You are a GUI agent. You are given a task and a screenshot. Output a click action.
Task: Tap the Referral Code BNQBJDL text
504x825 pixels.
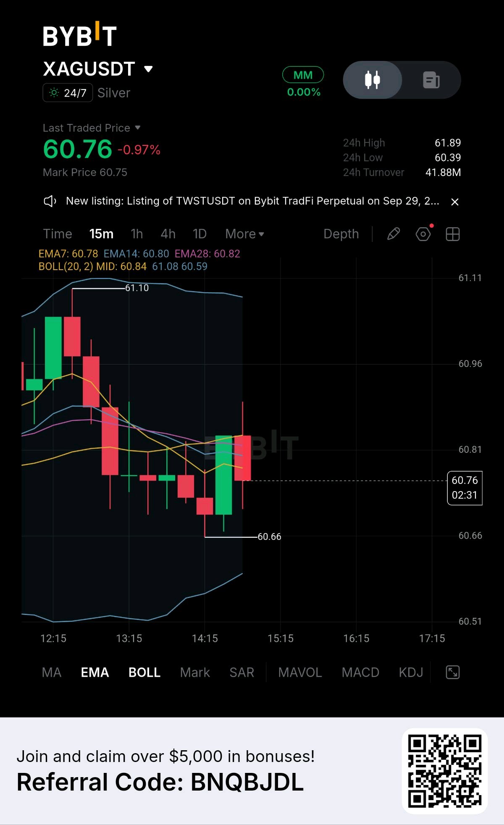click(160, 782)
